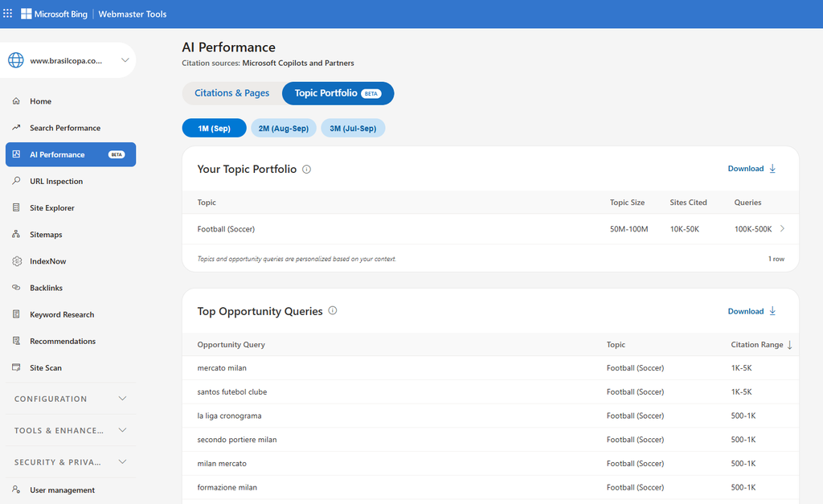Click the www.brasilcopa.co... site name
Image resolution: width=823 pixels, height=504 pixels.
tap(66, 60)
